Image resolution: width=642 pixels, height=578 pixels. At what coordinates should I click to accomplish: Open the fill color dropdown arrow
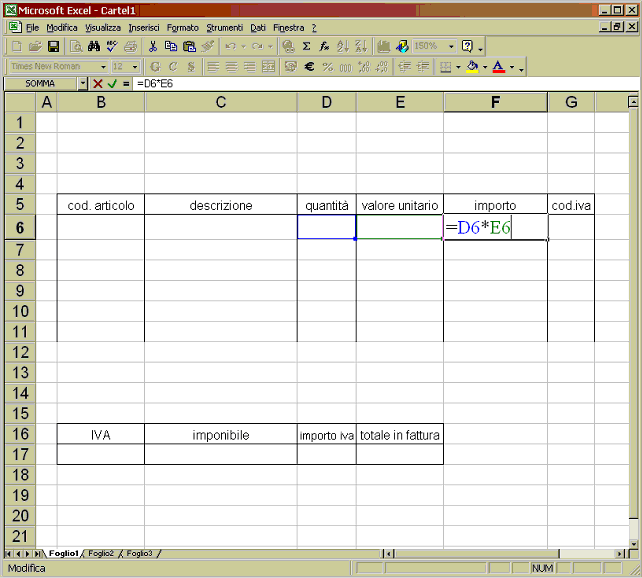pyautogui.click(x=485, y=67)
